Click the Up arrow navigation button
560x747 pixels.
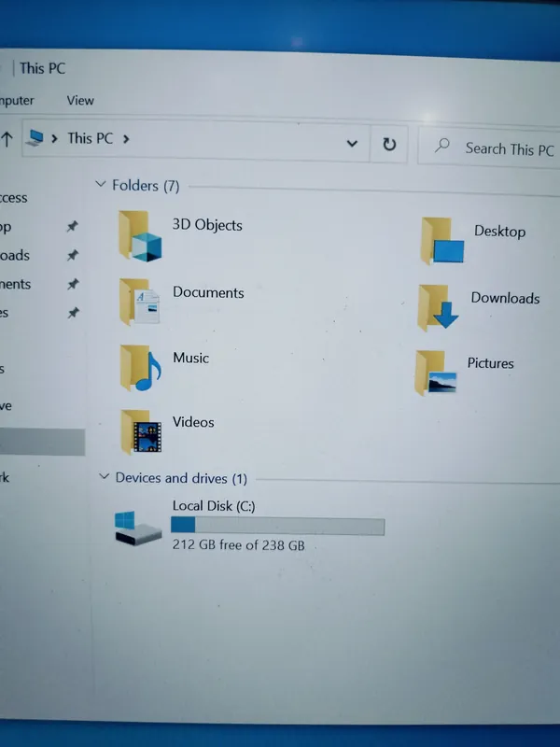[x=7, y=139]
